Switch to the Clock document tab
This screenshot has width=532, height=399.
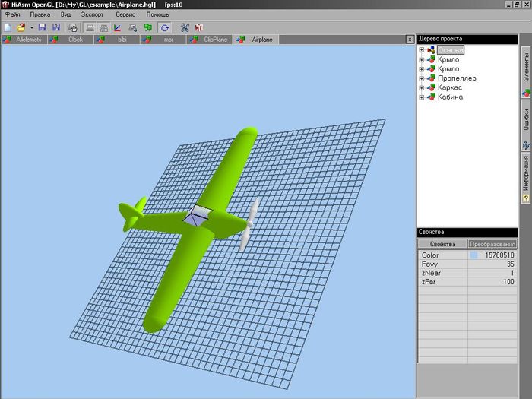(x=75, y=39)
